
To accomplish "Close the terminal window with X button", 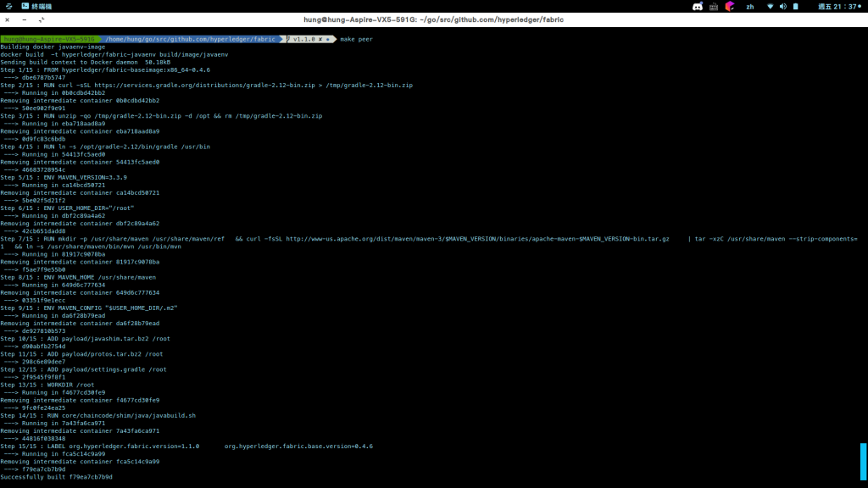I will pos(7,19).
